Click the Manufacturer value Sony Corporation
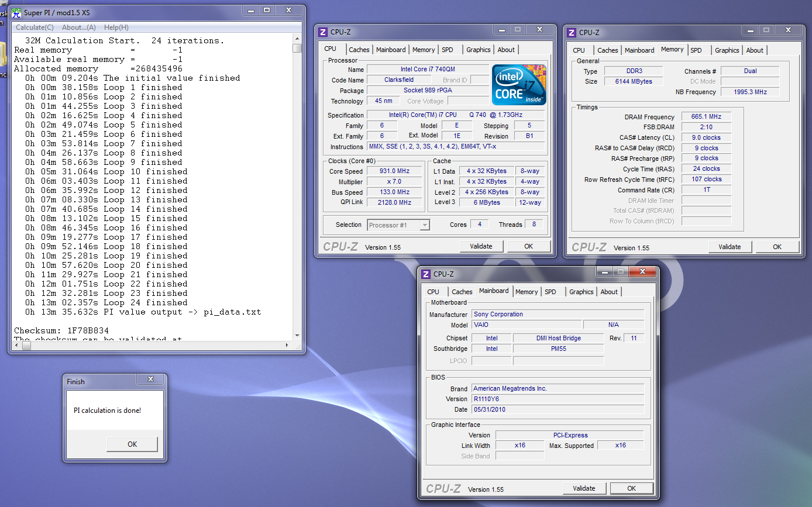This screenshot has width=812, height=507. click(558, 314)
